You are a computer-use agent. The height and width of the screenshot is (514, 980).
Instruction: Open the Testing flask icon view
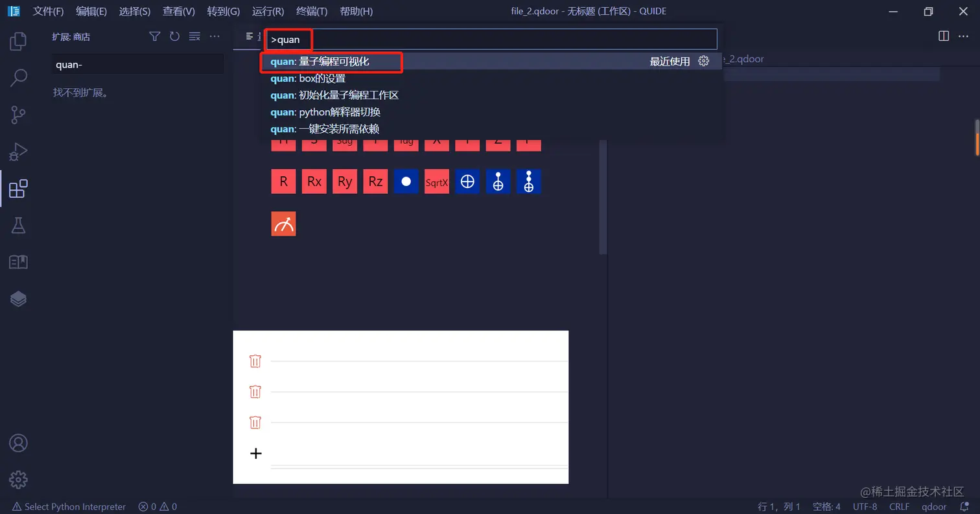point(18,226)
